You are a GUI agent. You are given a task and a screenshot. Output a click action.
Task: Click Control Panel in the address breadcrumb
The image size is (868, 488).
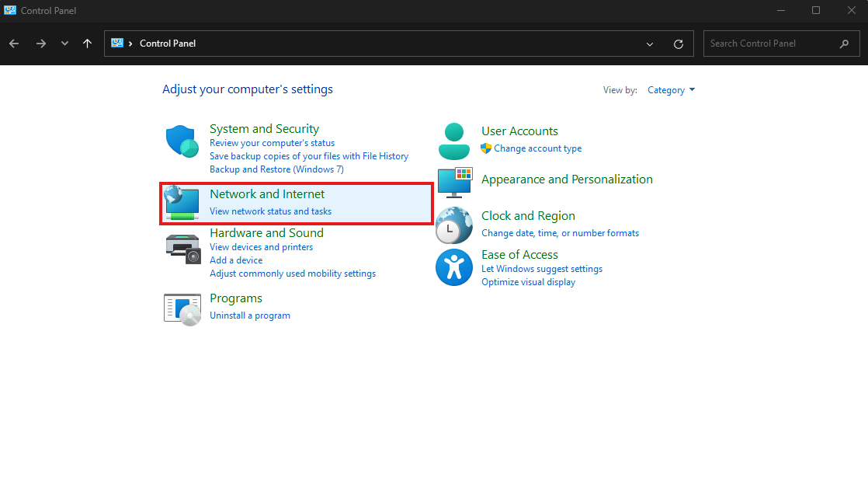tap(168, 44)
